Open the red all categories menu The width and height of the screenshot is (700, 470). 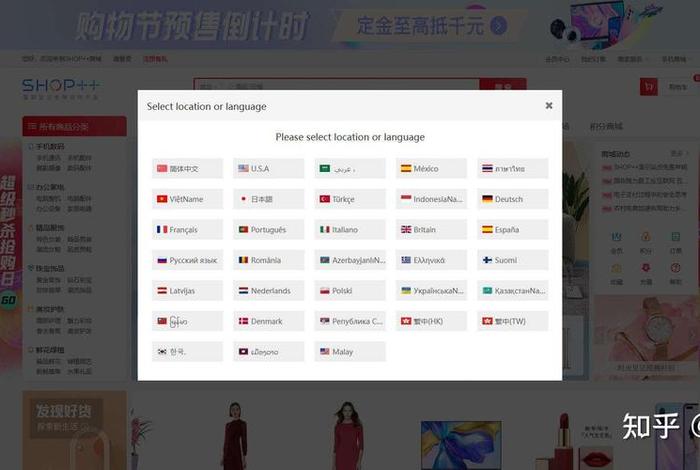[x=75, y=126]
